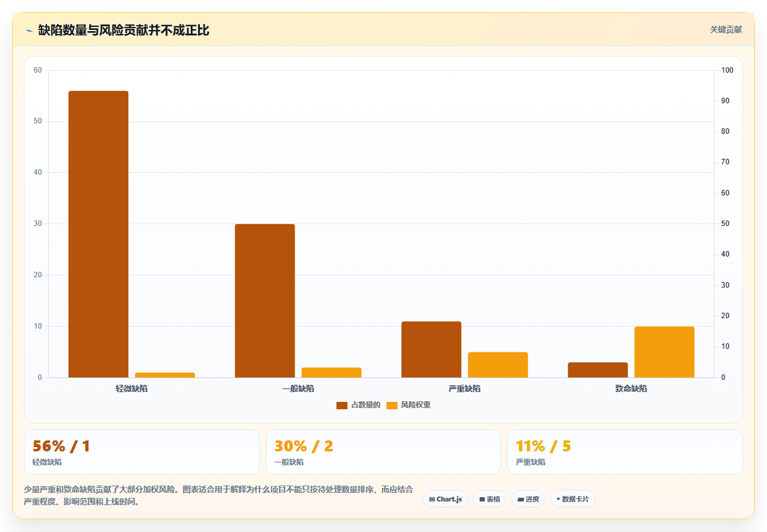Select the 30% / 2 data card

pos(383,452)
